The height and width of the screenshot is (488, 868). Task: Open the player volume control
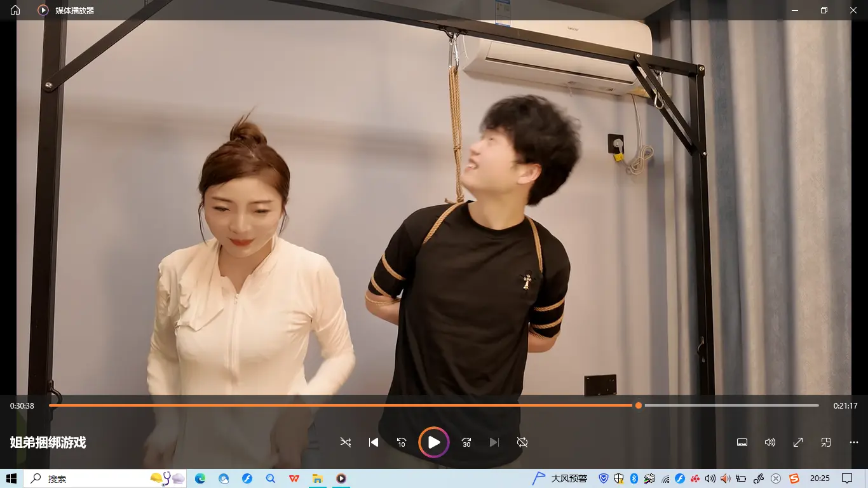click(x=770, y=442)
